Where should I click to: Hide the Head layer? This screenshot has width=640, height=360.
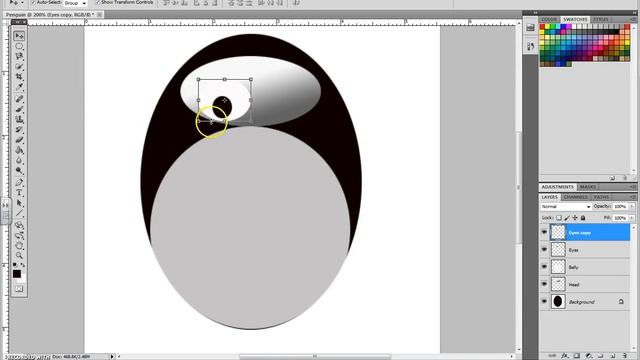(544, 284)
